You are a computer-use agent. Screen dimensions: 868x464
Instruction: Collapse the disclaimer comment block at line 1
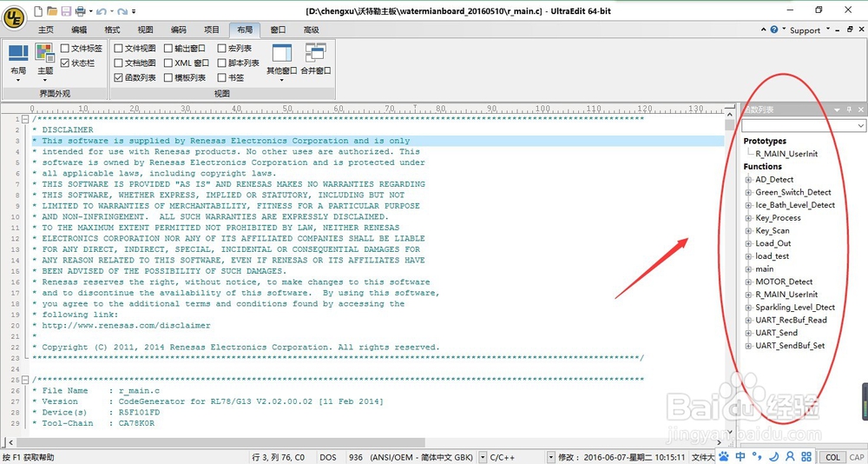coord(25,119)
